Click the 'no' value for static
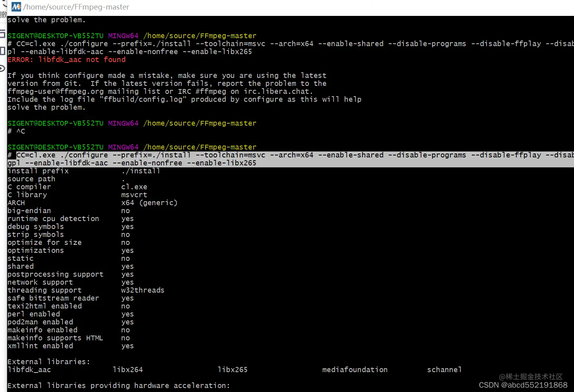 tap(126, 258)
